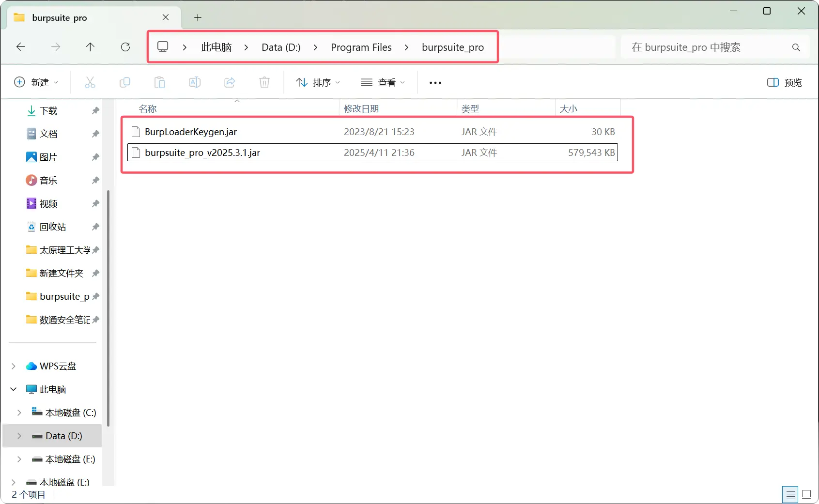The width and height of the screenshot is (819, 504).
Task: Switch to large icons view in status bar
Action: coord(805,494)
